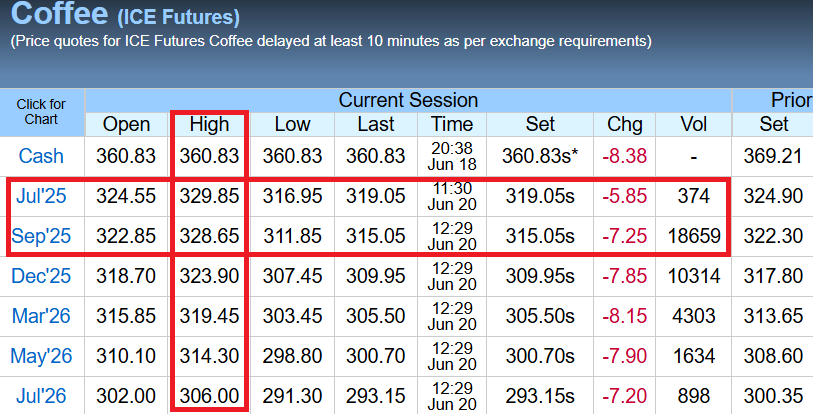
Task: Select Jul'26 change -7.20
Action: [624, 396]
